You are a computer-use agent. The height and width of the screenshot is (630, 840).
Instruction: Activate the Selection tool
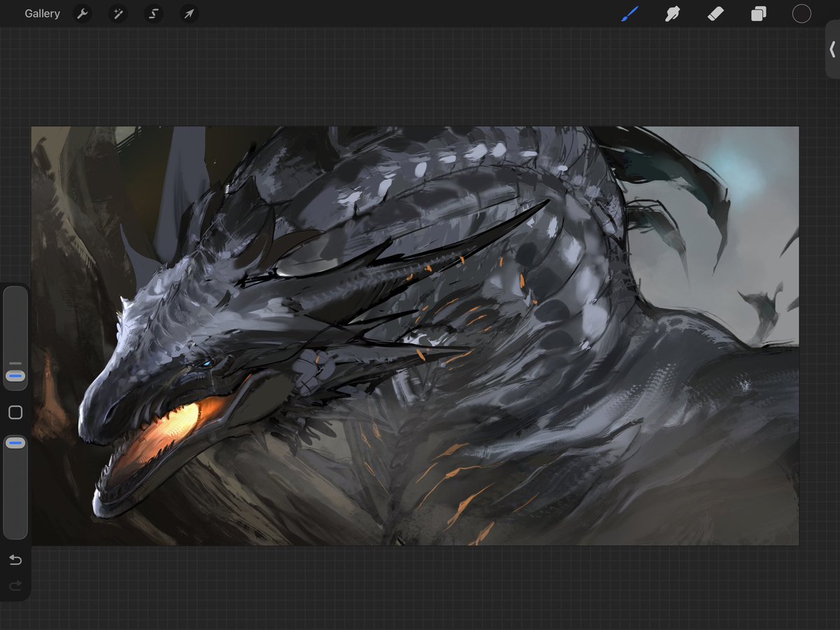(153, 14)
